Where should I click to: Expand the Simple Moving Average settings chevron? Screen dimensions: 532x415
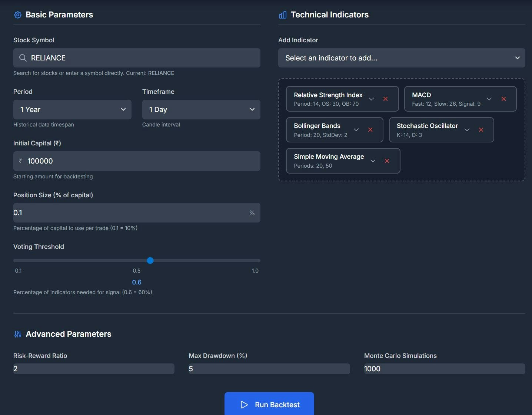pyautogui.click(x=373, y=161)
